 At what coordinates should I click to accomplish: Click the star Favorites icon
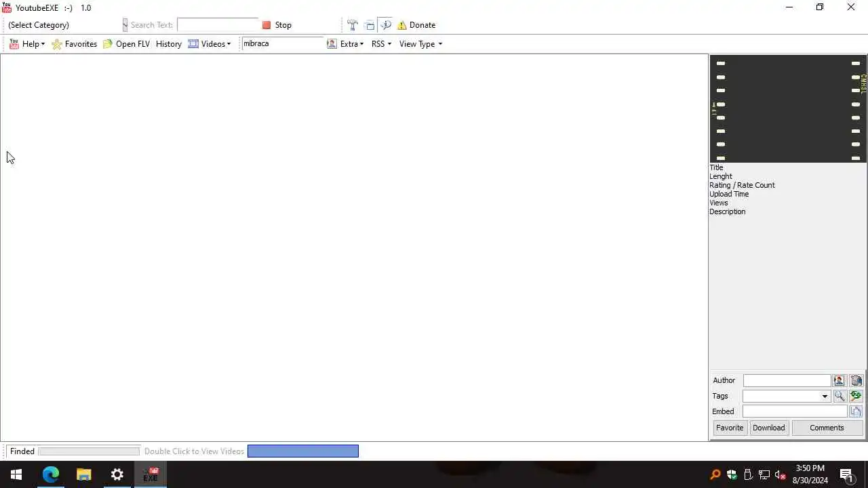pyautogui.click(x=57, y=44)
